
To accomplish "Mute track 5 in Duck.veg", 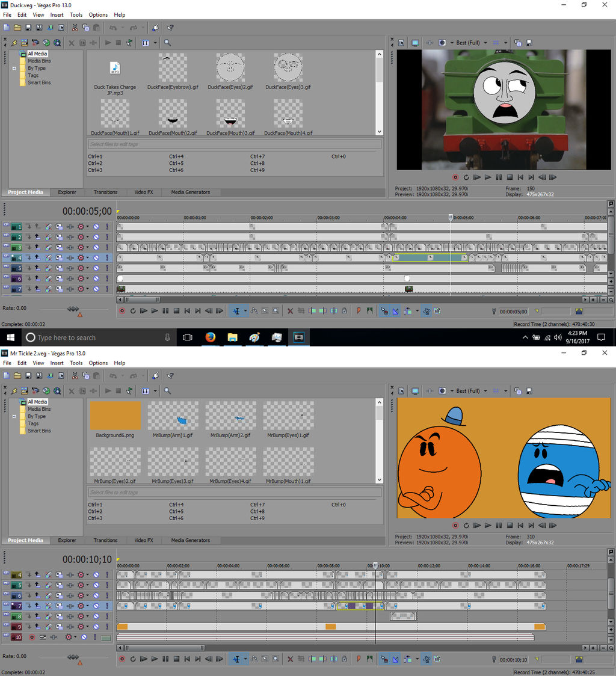I will click(x=96, y=268).
